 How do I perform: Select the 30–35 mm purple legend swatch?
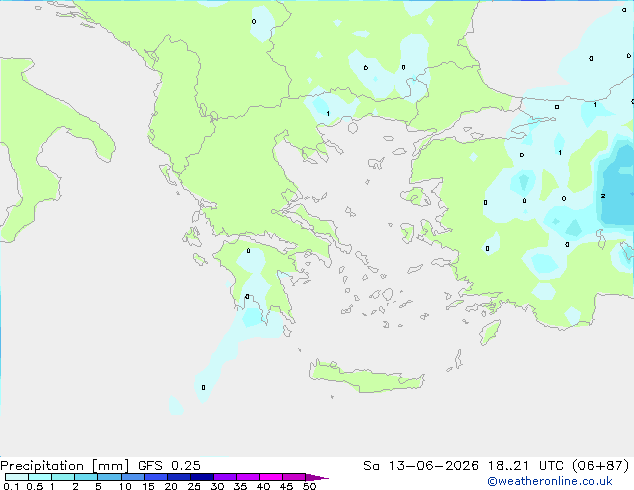tap(224, 477)
